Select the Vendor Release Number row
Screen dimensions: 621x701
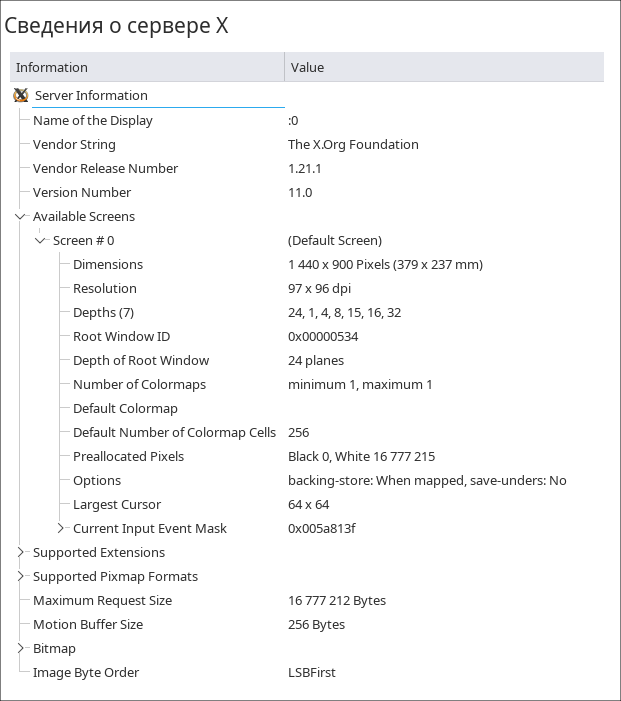(105, 168)
